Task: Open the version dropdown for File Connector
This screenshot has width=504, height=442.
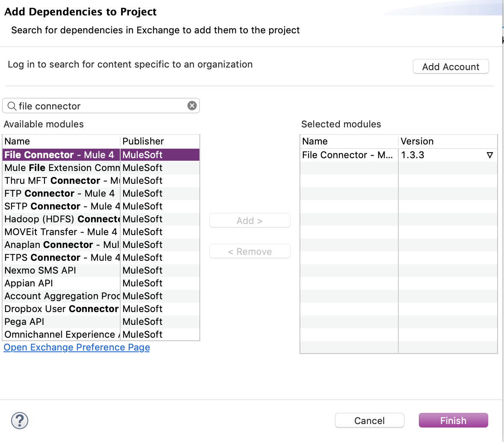Action: pyautogui.click(x=490, y=155)
